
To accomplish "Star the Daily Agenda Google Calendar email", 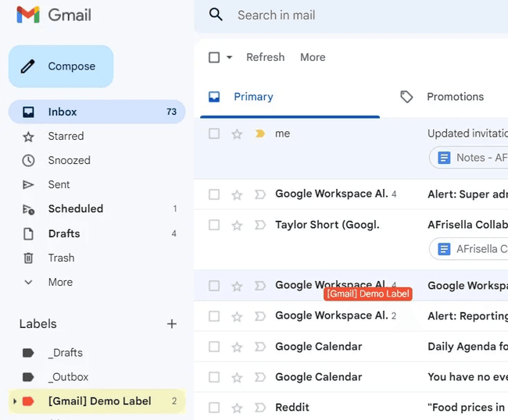I will [x=237, y=347].
